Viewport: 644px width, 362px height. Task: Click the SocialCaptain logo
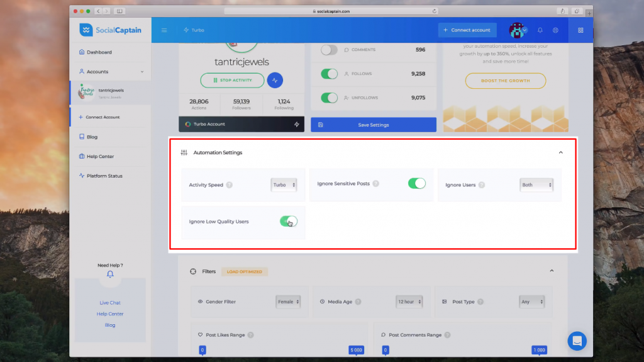click(110, 30)
